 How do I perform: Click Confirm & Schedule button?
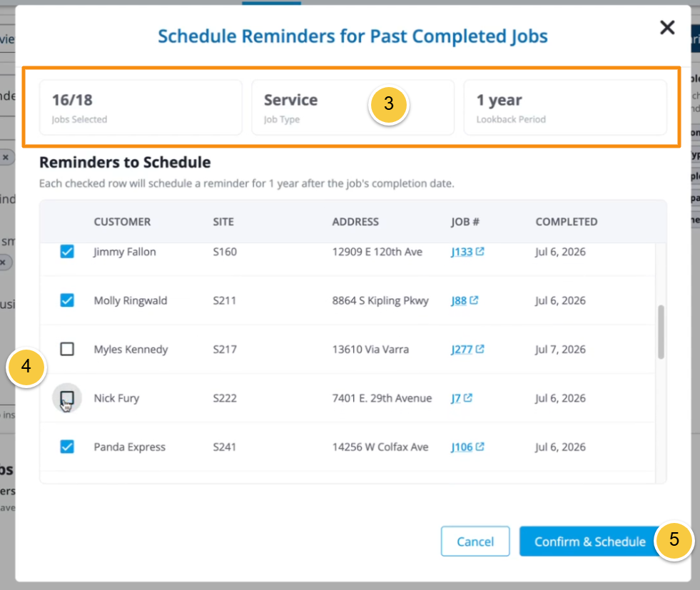[590, 541]
